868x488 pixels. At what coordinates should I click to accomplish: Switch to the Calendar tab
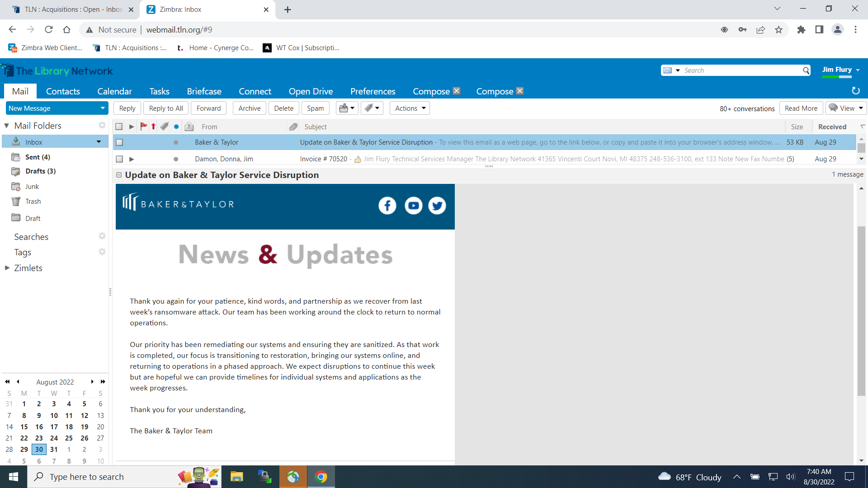[x=114, y=91]
